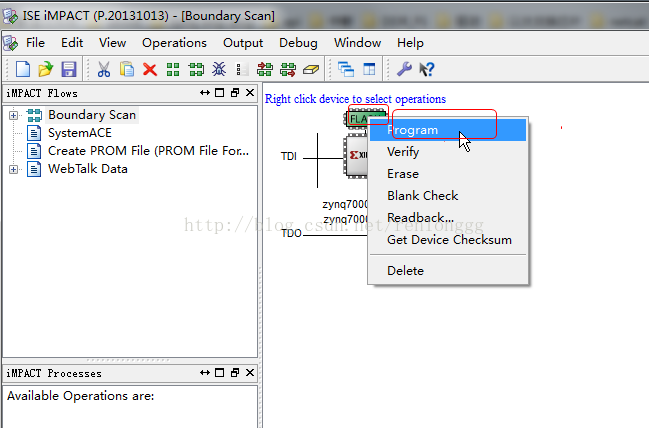Screen dimensions: 649x428
Task: Expand the Boundary Scan tree node
Action: point(14,115)
